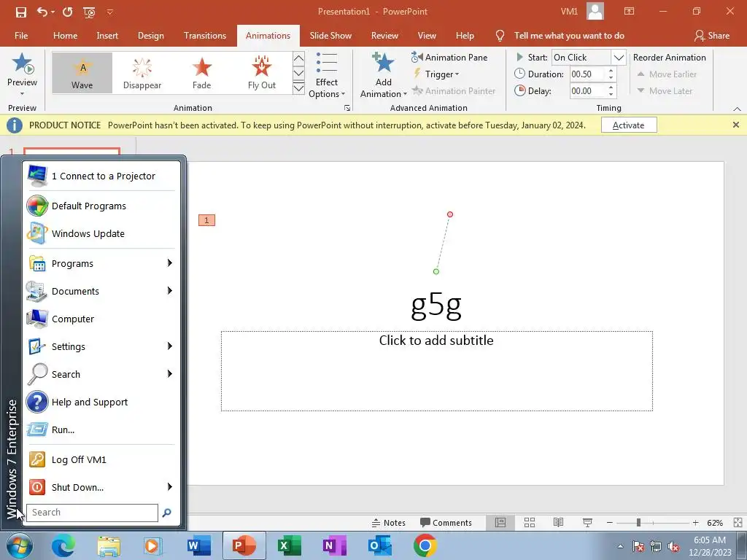Adjust the zoom slider handle
The width and height of the screenshot is (747, 560).
pos(638,523)
